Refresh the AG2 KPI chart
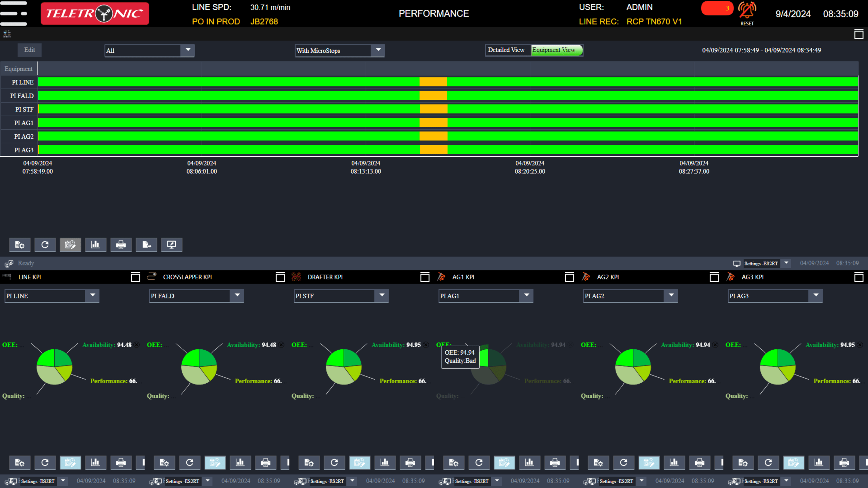The image size is (868, 488). click(624, 463)
